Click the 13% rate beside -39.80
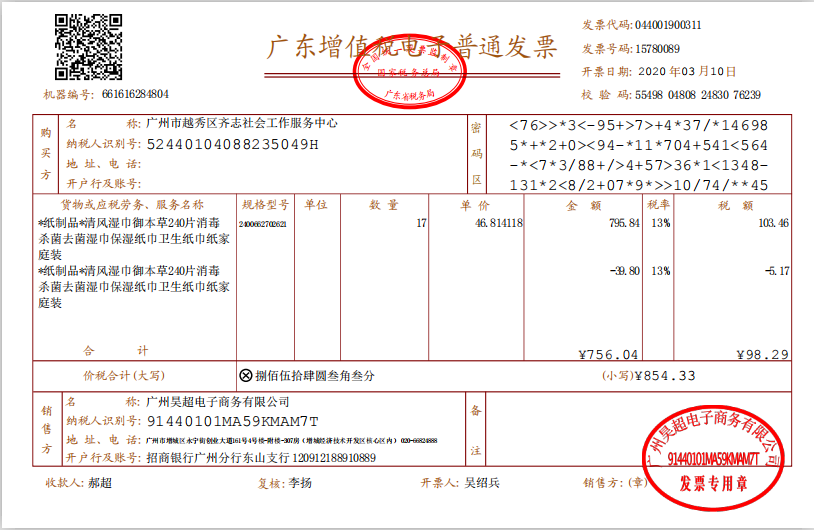814x530 pixels. tap(661, 271)
